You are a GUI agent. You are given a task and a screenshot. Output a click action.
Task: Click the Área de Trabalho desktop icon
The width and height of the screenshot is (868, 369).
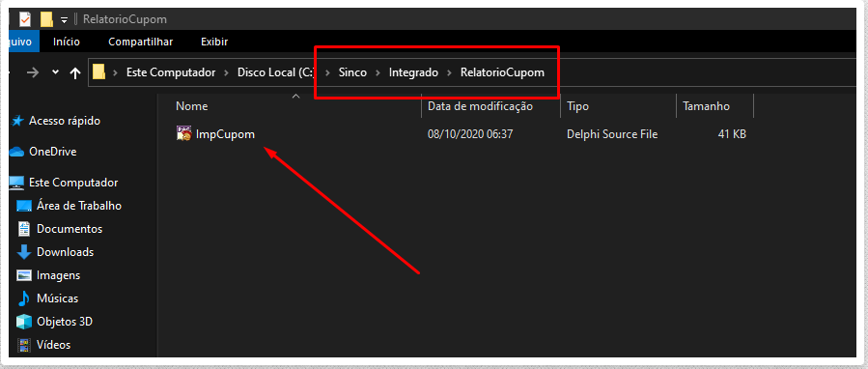(24, 206)
